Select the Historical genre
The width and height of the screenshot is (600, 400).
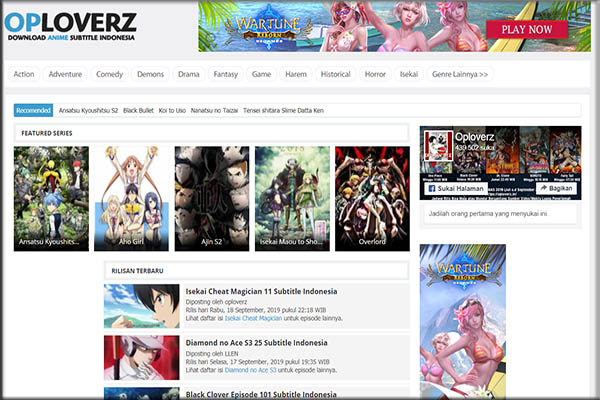point(336,74)
